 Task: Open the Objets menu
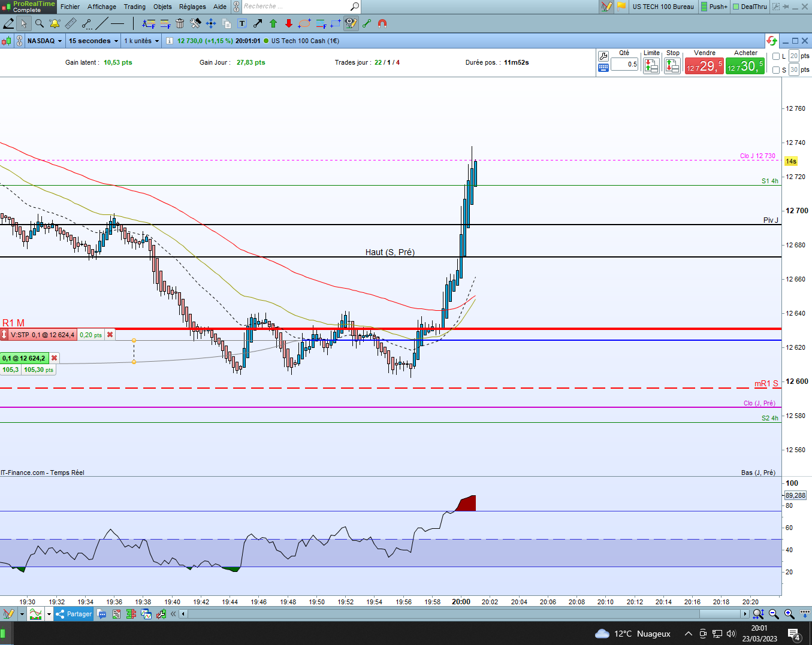[162, 7]
